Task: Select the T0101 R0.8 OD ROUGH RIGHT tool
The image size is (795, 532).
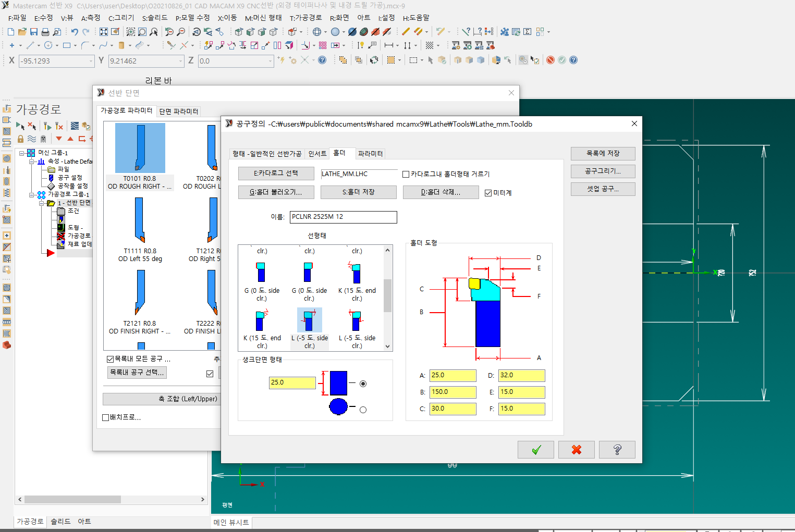Action: 140,156
